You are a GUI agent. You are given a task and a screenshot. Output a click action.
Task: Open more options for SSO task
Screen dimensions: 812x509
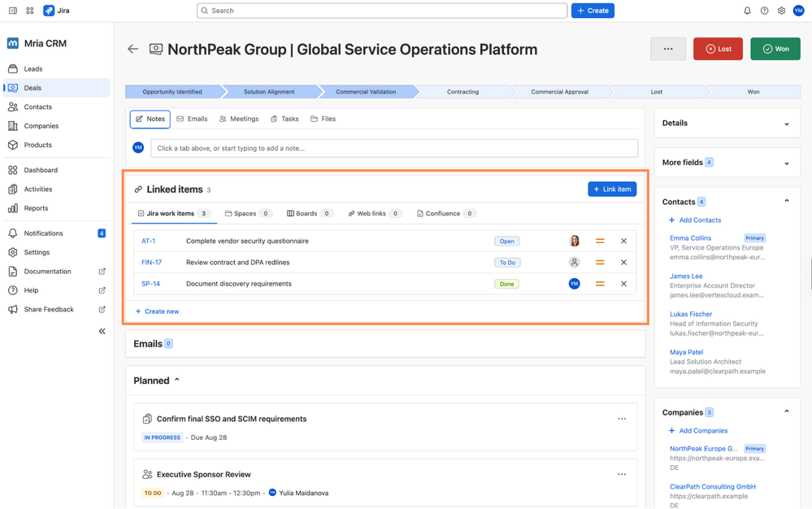click(622, 419)
